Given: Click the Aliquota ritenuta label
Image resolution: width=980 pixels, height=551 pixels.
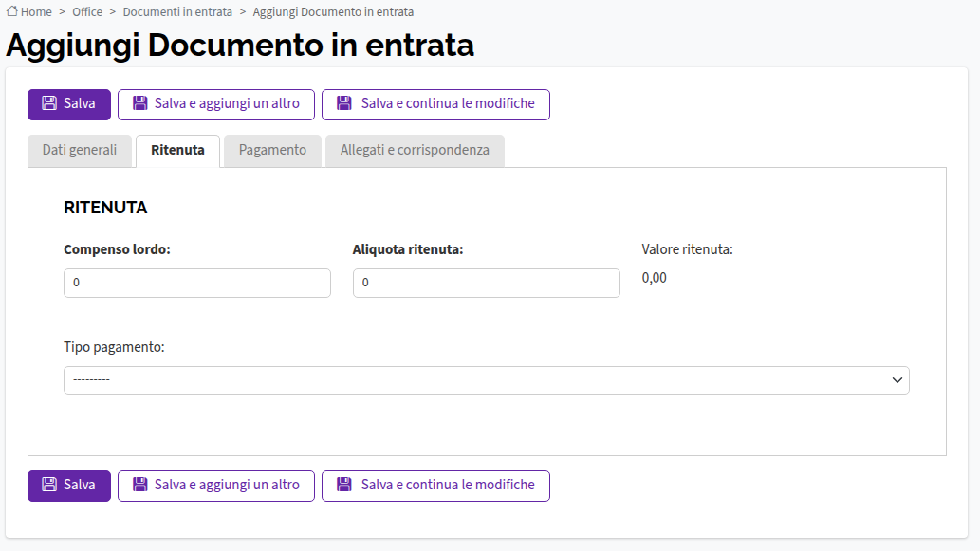Looking at the screenshot, I should point(408,249).
